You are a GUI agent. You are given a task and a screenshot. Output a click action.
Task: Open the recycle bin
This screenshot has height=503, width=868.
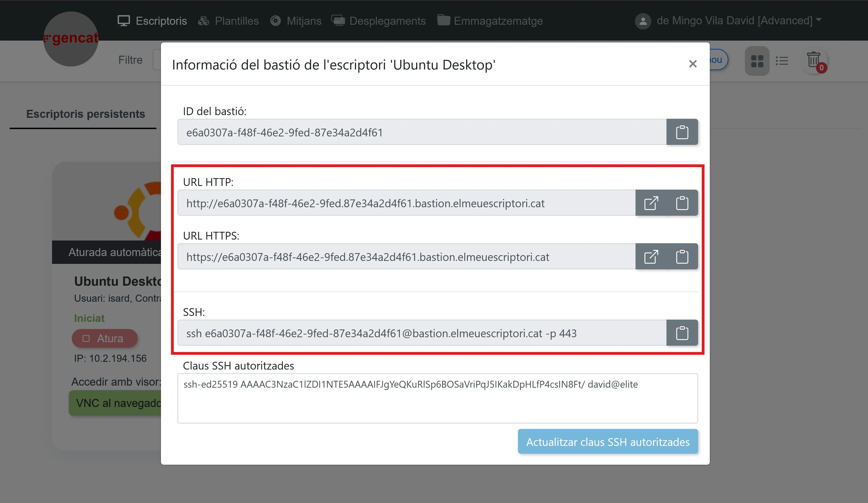814,60
